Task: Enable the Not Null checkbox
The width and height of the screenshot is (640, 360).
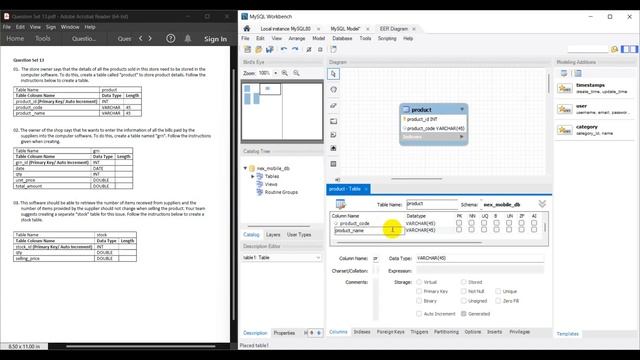Action: point(463,291)
